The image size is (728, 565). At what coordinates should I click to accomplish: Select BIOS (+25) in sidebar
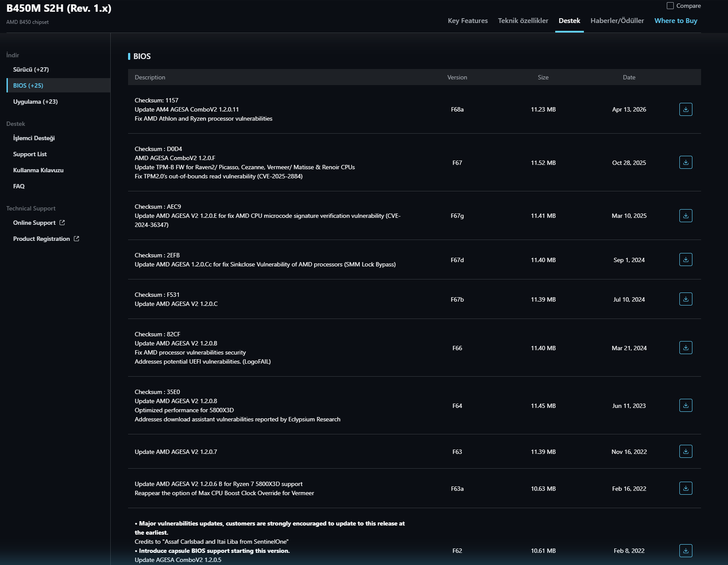coord(59,85)
